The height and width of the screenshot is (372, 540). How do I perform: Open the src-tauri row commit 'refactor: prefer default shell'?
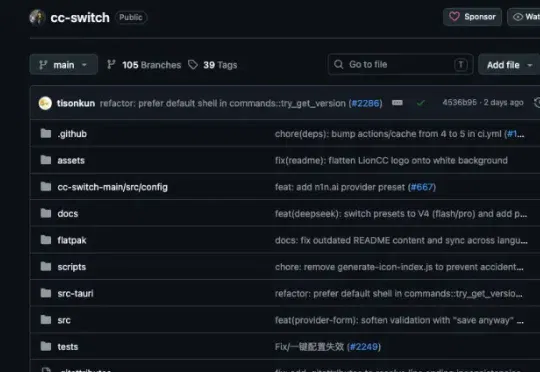(x=398, y=293)
